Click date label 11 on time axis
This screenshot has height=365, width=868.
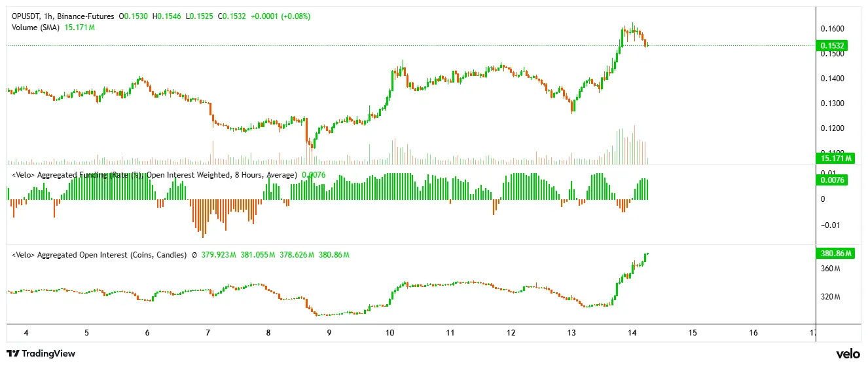[x=450, y=333]
